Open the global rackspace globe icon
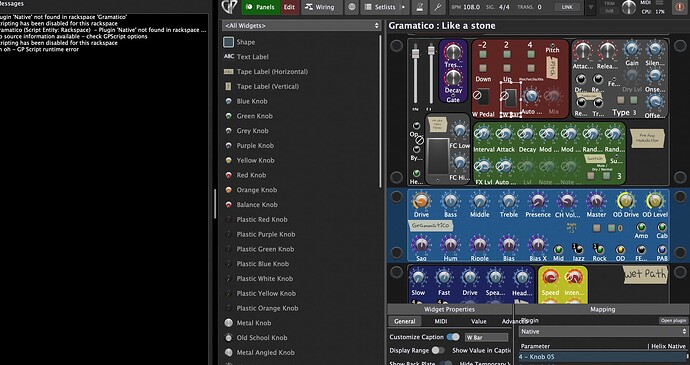Viewport: 690px width, 365px height. (352, 7)
